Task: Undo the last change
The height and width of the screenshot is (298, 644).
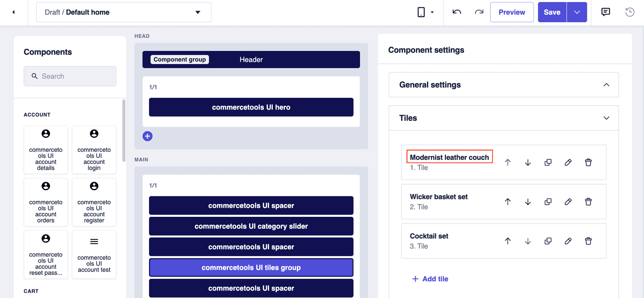Action: pyautogui.click(x=456, y=12)
